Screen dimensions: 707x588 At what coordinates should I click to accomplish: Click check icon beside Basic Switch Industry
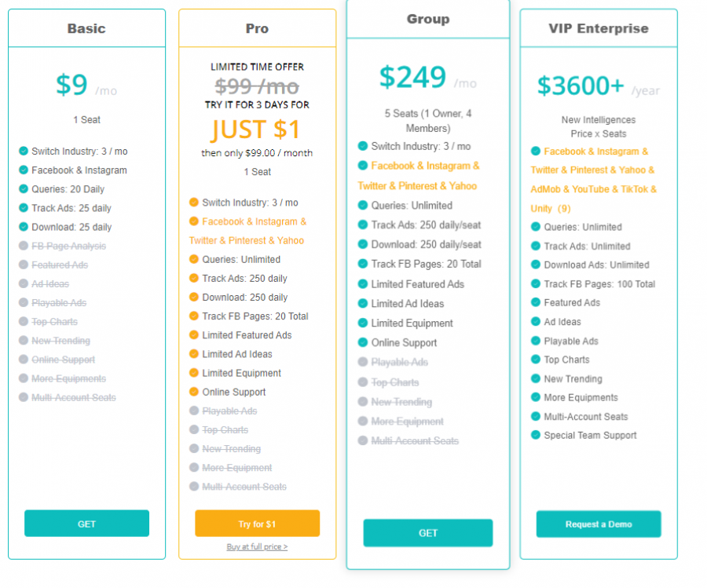24,151
